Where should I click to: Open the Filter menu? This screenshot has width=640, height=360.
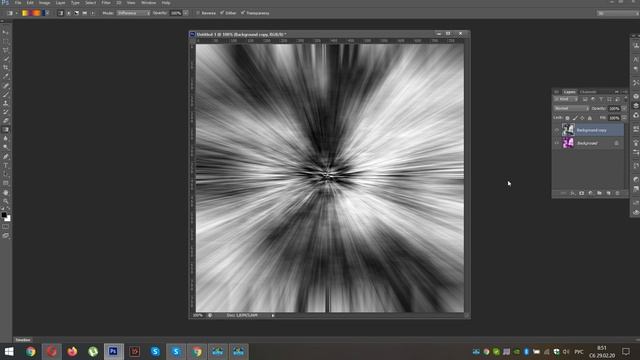[106, 2]
